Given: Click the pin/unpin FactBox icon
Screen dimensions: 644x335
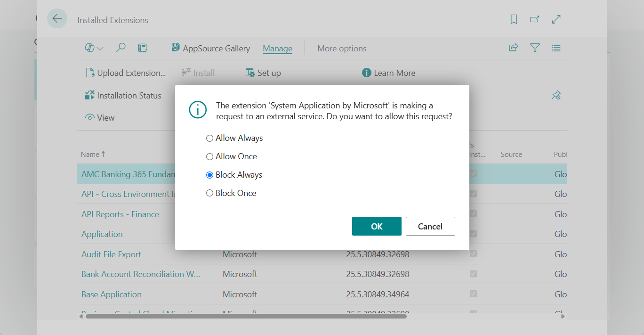Looking at the screenshot, I should 556,95.
